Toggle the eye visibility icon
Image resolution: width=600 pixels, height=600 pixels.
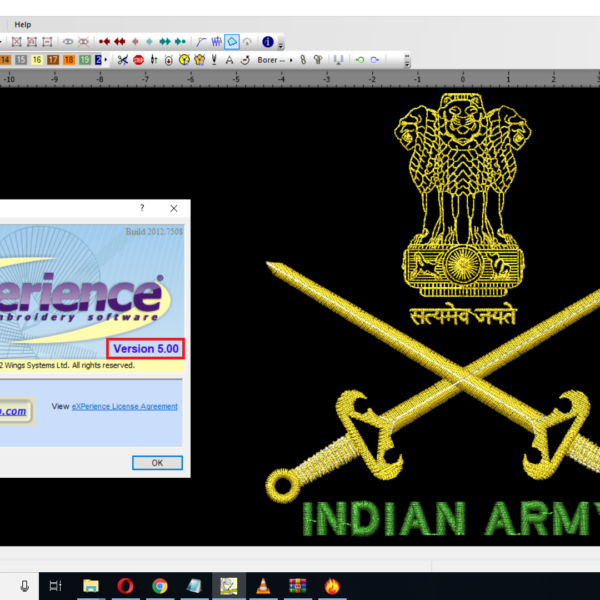click(x=68, y=42)
